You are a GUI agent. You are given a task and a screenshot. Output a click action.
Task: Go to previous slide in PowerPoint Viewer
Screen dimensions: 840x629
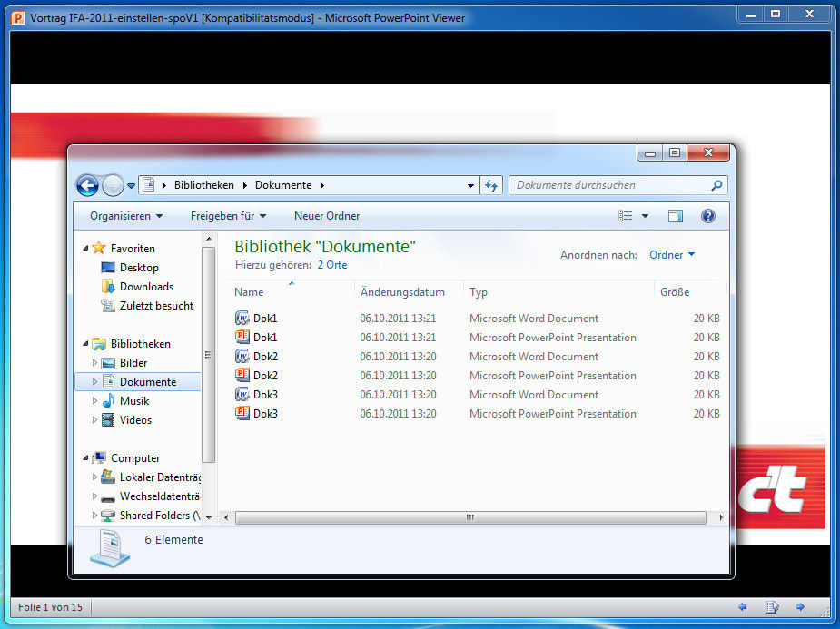coord(743,607)
